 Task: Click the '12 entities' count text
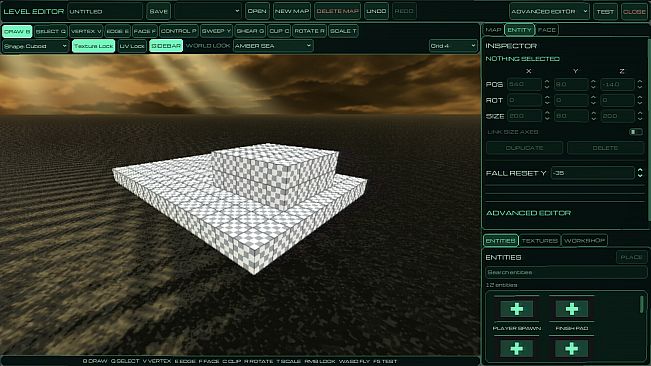point(501,285)
